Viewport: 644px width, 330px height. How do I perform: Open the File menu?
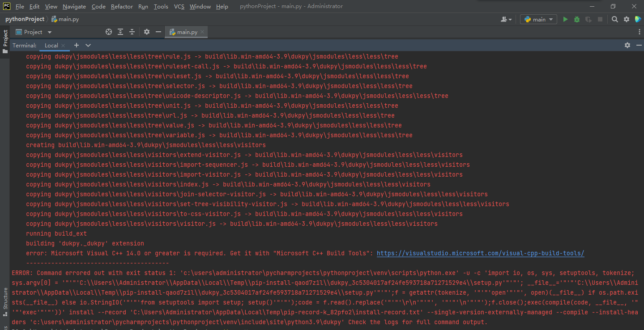[20, 6]
